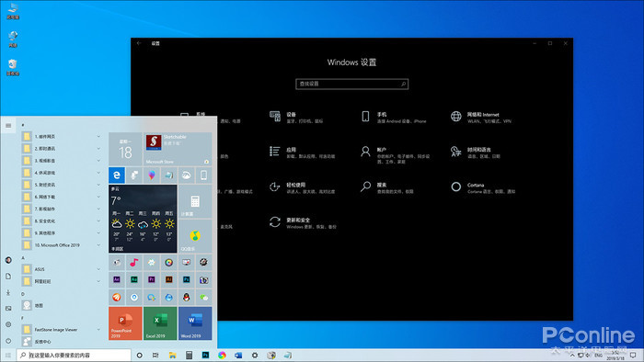Screen dimensions: 644x362
Task: Open the 应用 (Apps) settings category
Action: tap(302, 153)
